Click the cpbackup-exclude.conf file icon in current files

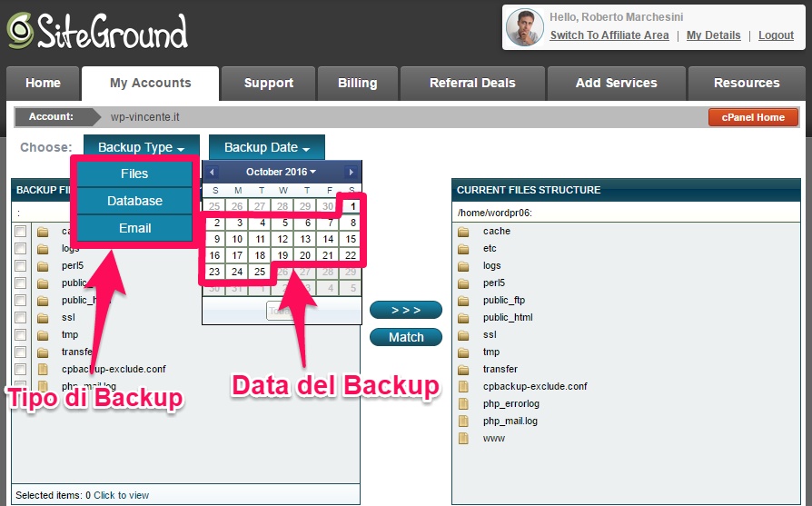[463, 386]
